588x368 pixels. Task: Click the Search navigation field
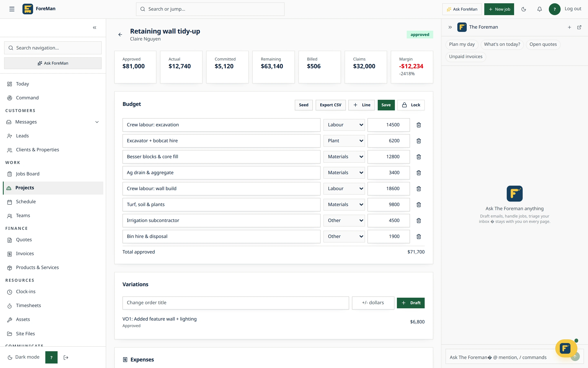pos(53,48)
